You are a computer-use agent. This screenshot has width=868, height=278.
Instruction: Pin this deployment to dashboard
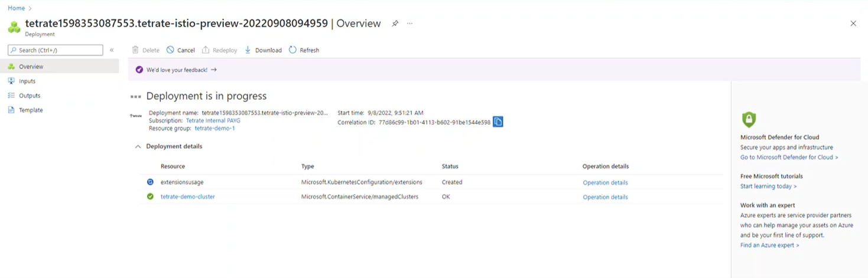tap(395, 24)
